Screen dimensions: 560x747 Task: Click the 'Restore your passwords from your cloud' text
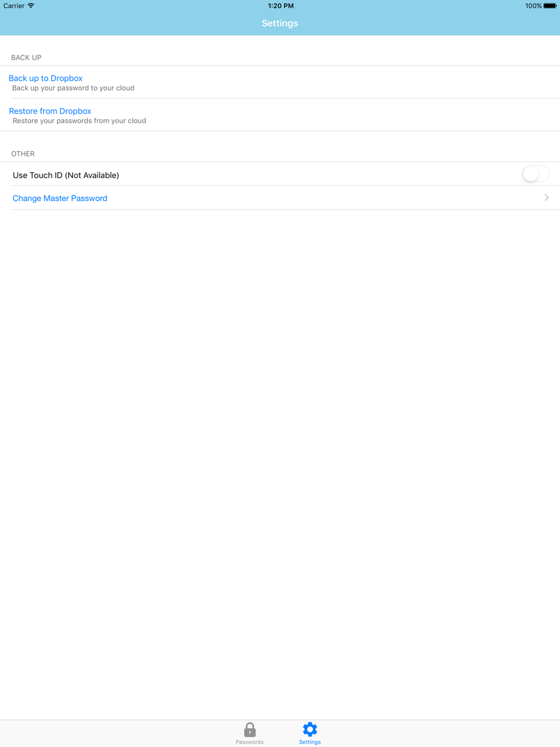coord(80,121)
